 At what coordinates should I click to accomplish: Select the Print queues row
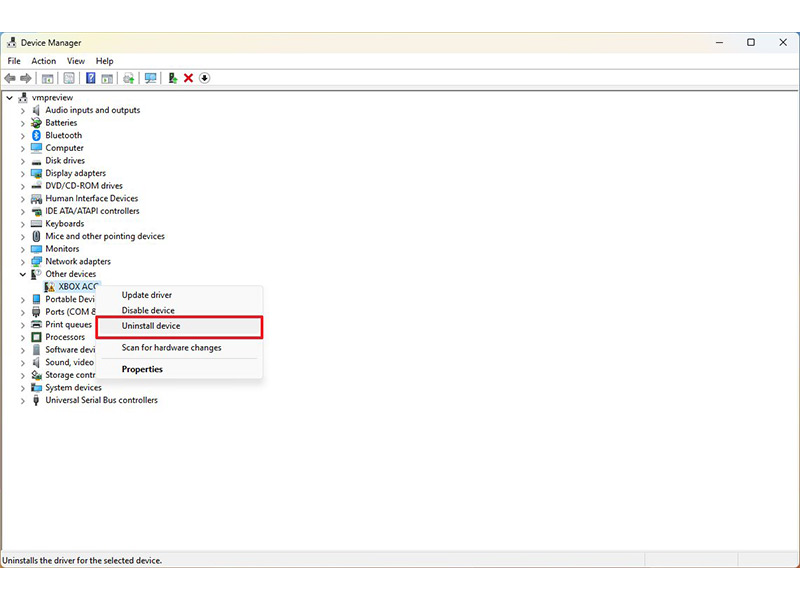[x=68, y=324]
